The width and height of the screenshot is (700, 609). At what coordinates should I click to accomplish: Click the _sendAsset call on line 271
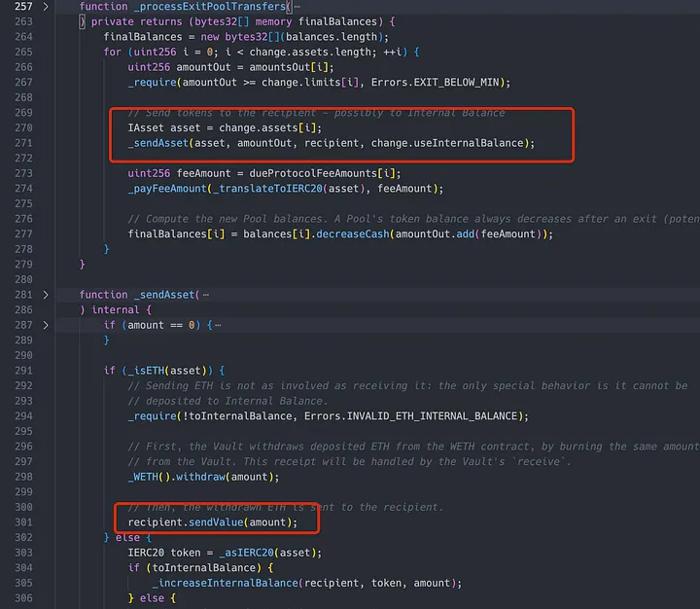click(x=160, y=143)
